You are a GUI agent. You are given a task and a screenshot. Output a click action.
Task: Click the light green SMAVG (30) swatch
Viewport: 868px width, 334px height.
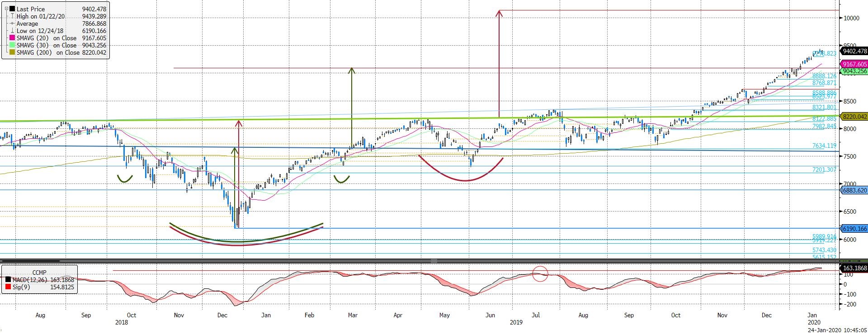pos(12,46)
